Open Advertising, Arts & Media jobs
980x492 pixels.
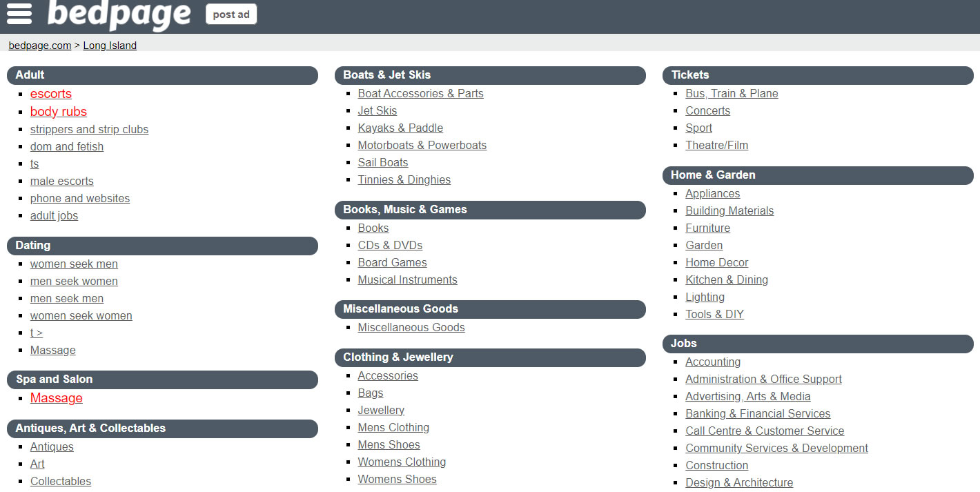pos(747,396)
